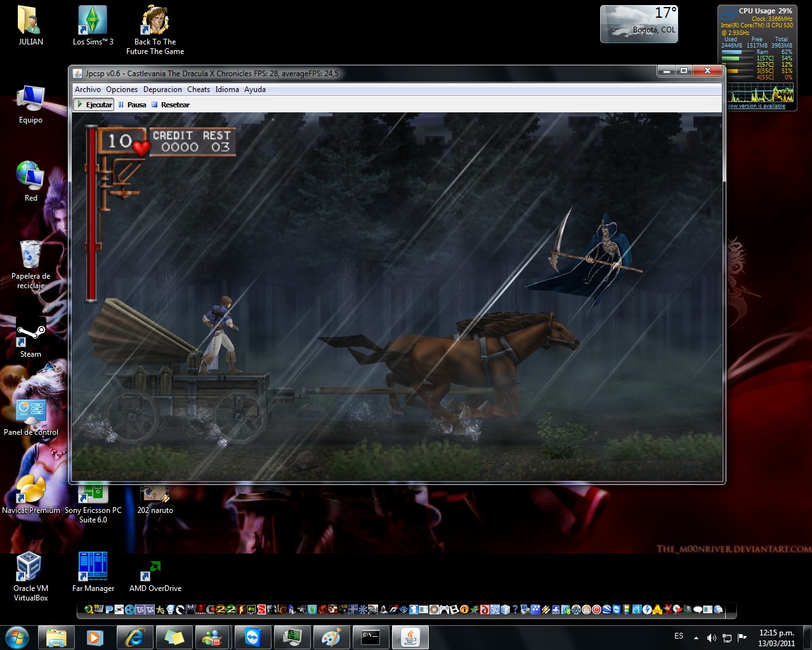This screenshot has width=812, height=650.
Task: Minimize the Jpcsp window
Action: (x=666, y=71)
